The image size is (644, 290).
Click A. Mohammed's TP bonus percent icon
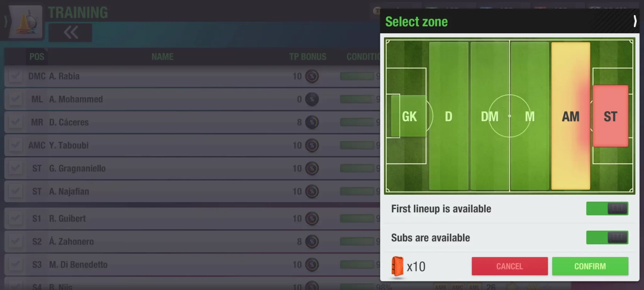click(x=312, y=99)
